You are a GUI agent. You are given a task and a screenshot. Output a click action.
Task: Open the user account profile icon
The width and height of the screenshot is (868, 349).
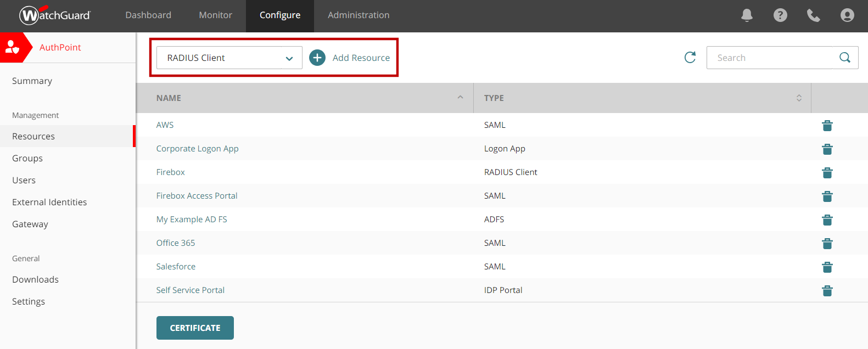847,15
